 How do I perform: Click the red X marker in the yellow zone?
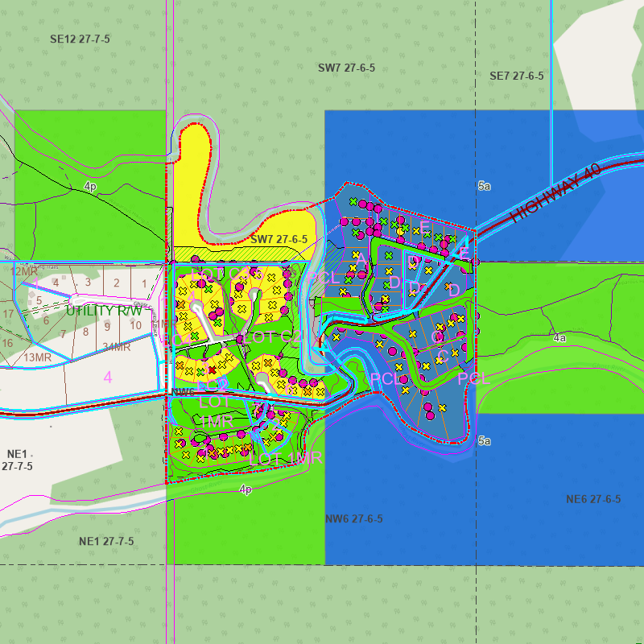212,370
